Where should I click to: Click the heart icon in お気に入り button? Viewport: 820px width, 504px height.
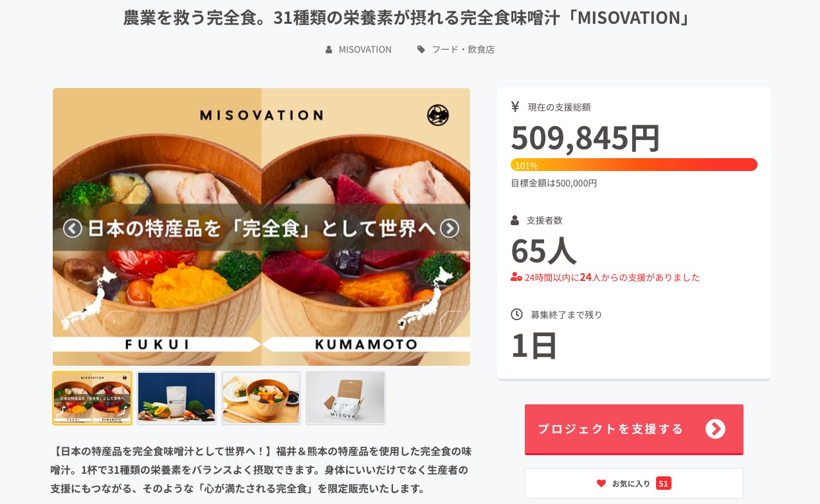(x=601, y=483)
